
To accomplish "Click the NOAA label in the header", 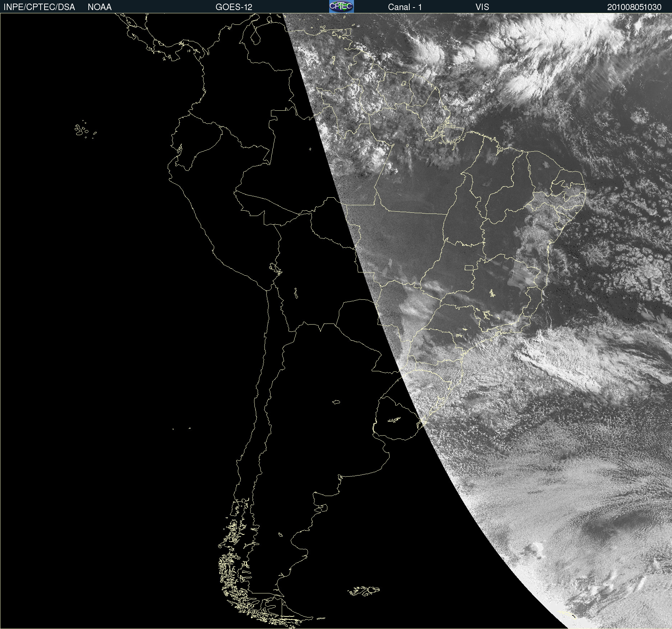I will point(100,7).
